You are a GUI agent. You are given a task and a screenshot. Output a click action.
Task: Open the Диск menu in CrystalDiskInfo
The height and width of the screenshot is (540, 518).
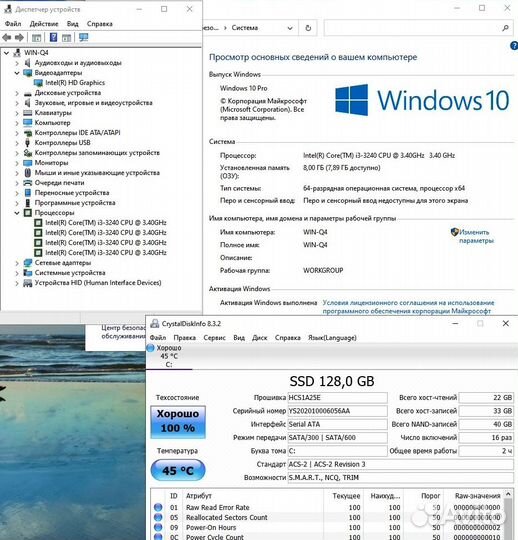260,338
